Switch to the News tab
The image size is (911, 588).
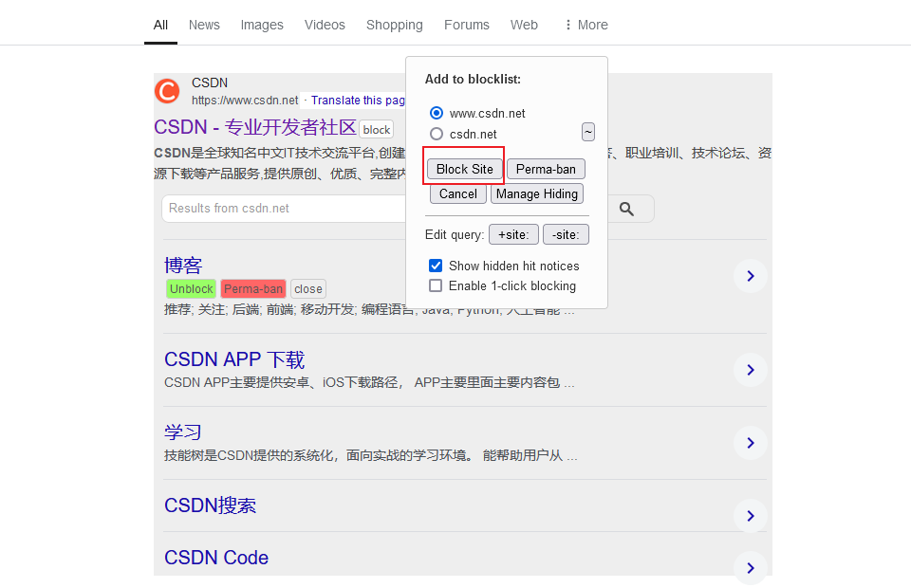(x=204, y=25)
